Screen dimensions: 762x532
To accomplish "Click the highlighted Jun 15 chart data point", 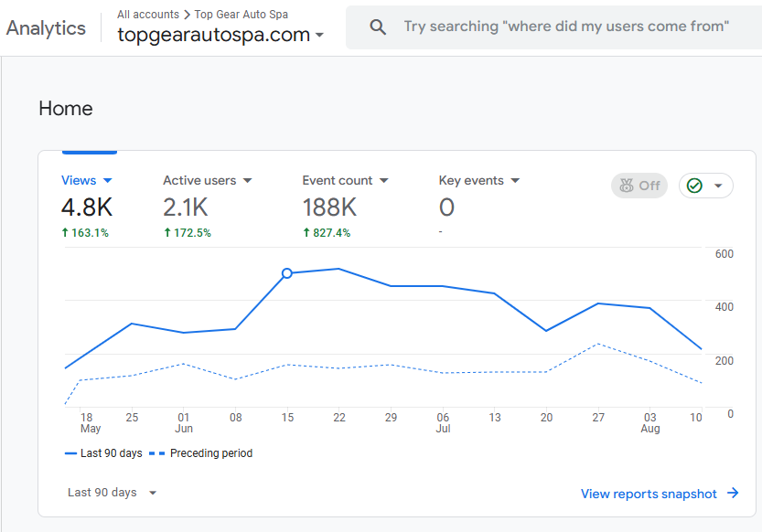I will (287, 273).
